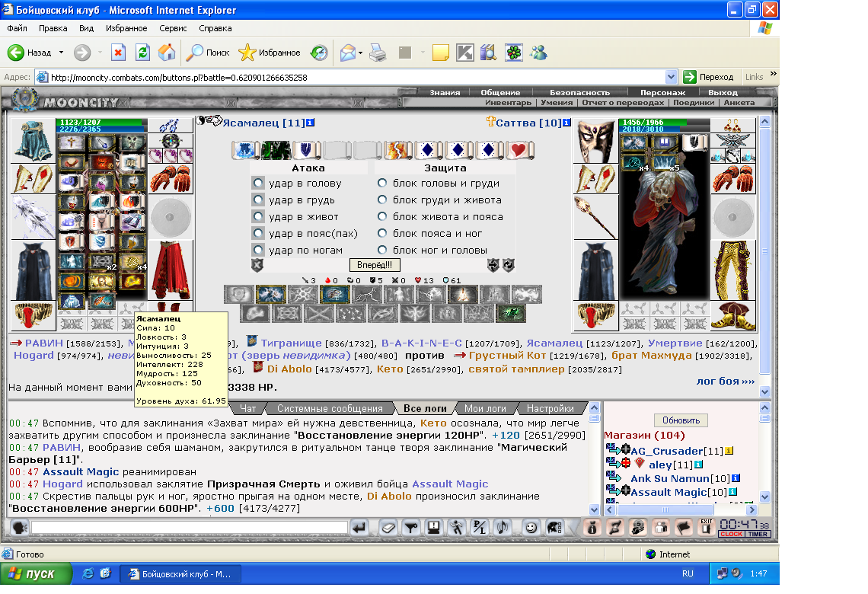Open the Поединки link

[694, 102]
